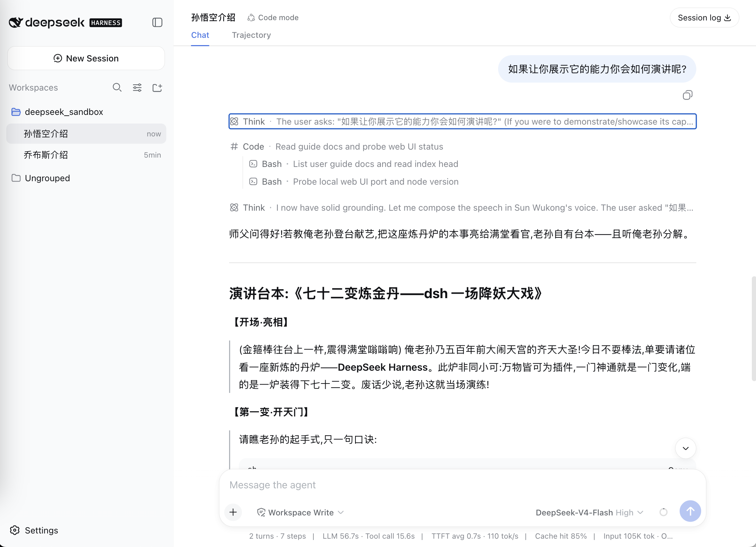Expand the second Think reasoning row
The image size is (756, 547).
coord(462,208)
